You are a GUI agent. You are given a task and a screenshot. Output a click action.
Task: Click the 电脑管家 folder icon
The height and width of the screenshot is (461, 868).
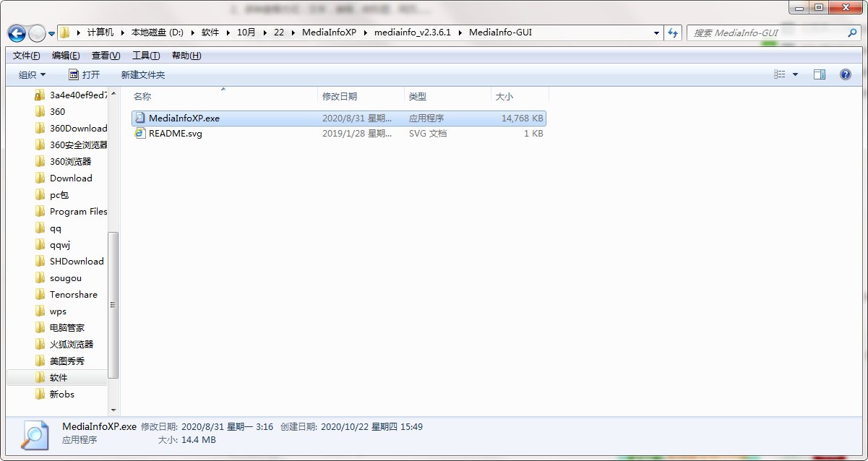40,327
